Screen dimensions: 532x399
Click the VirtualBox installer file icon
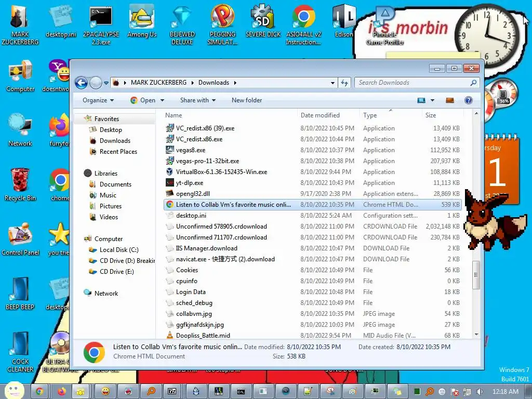170,171
